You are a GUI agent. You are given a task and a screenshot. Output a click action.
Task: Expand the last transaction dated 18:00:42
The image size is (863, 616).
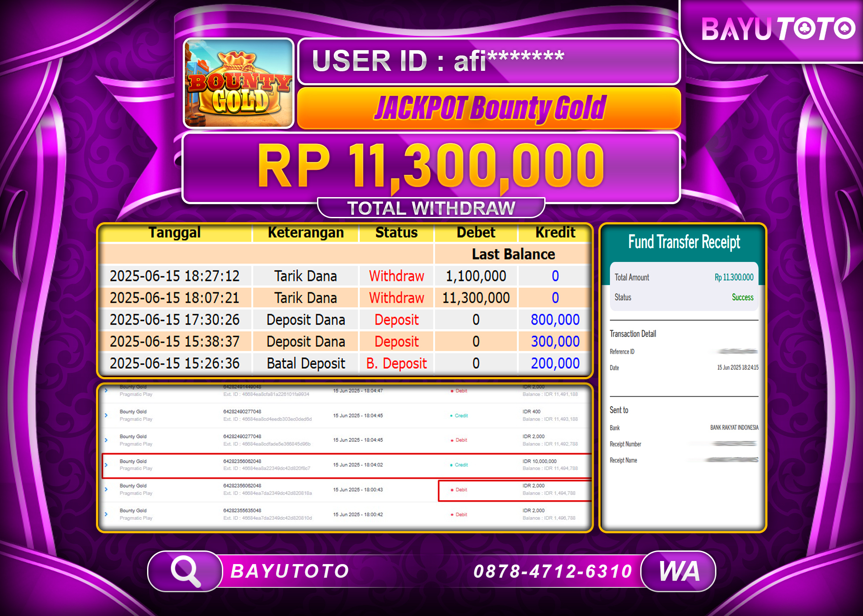pos(106,513)
